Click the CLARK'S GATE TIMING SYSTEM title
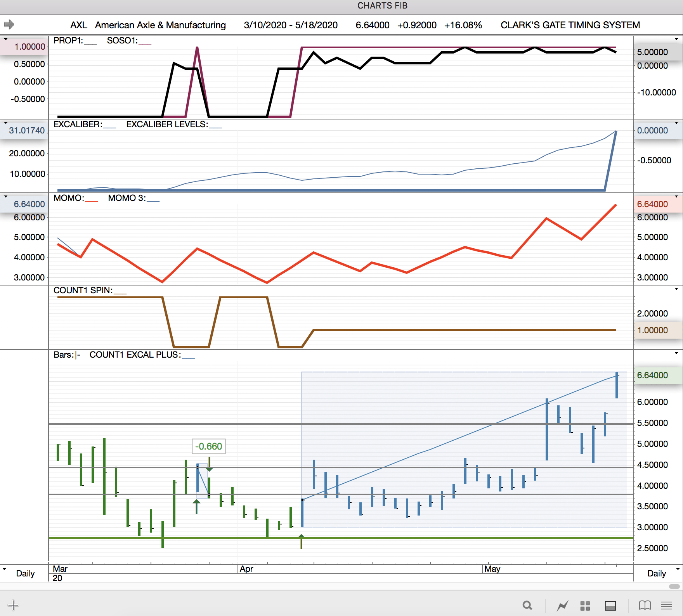The image size is (683, 616). pos(570,25)
